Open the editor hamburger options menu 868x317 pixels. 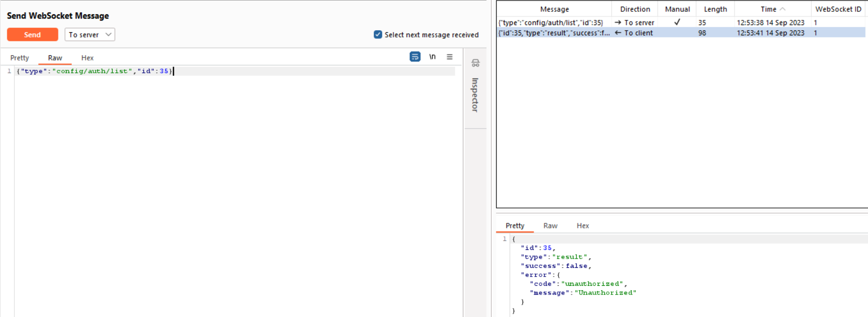tap(450, 57)
